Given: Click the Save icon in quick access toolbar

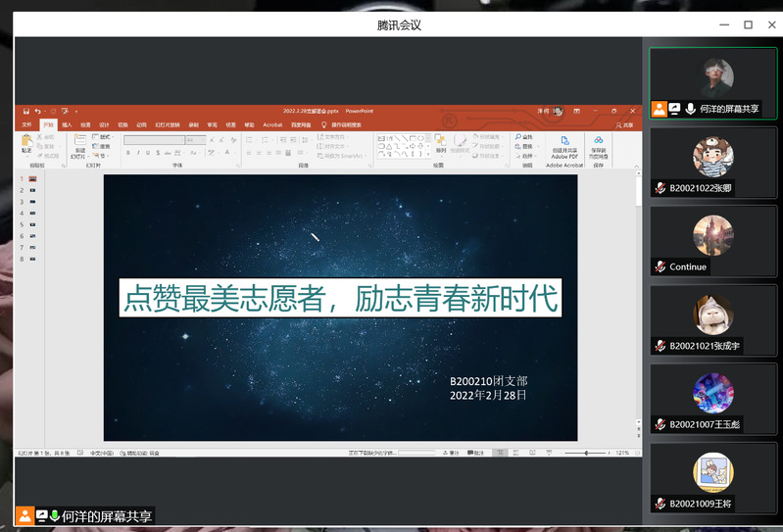Looking at the screenshot, I should [26, 111].
